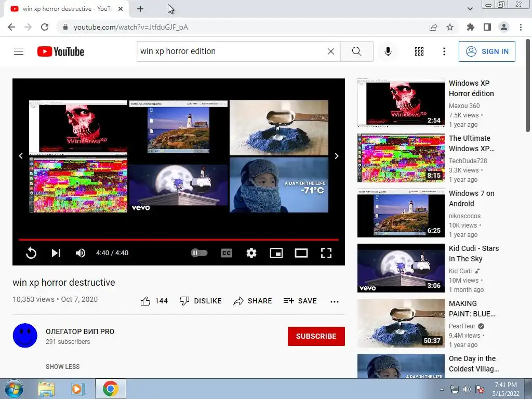Image resolution: width=532 pixels, height=399 pixels.
Task: Toggle Chrome side panel
Action: pyautogui.click(x=487, y=27)
